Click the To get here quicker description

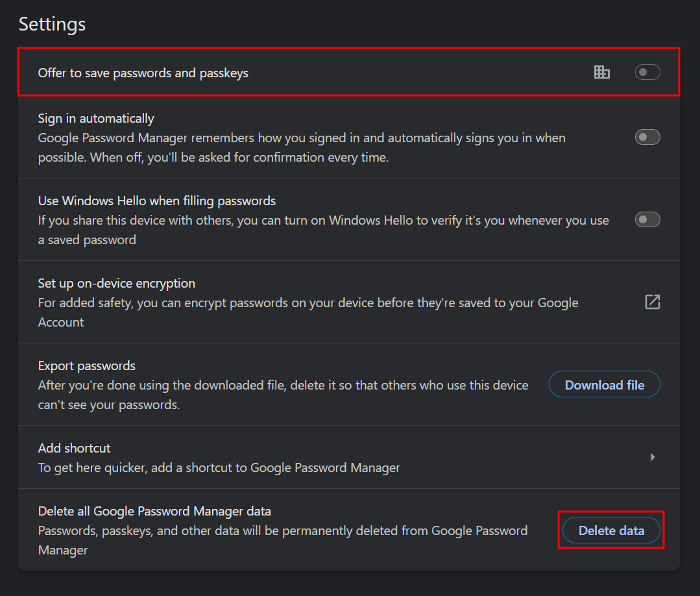coord(219,467)
